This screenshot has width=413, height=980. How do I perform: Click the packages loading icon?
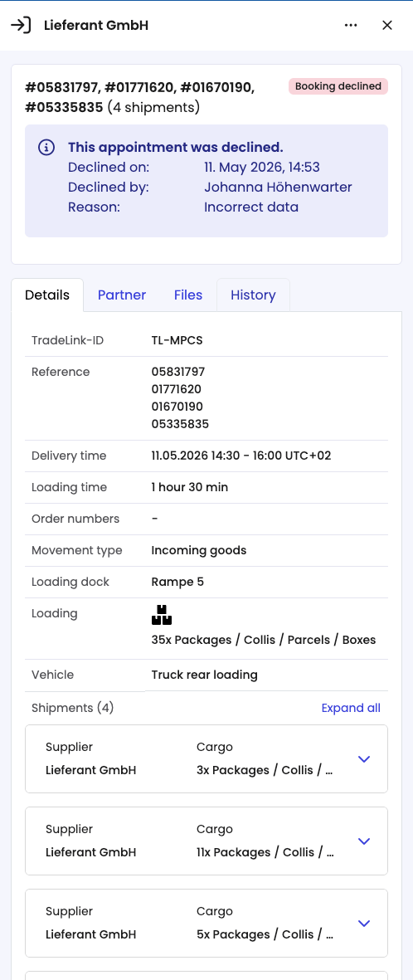point(162,615)
